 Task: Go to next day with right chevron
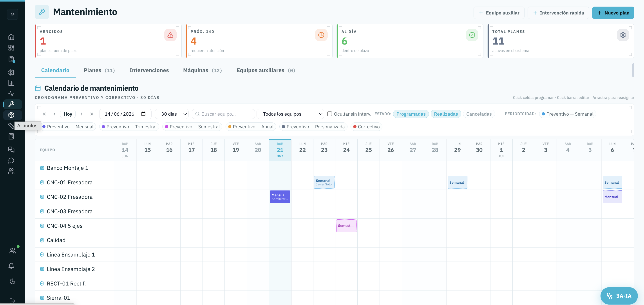(x=81, y=114)
